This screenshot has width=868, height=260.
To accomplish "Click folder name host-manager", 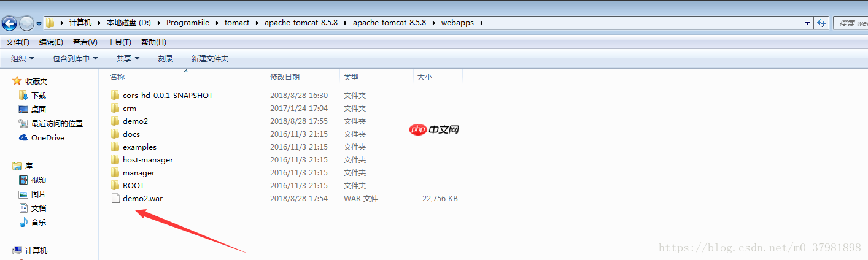I will coord(148,159).
